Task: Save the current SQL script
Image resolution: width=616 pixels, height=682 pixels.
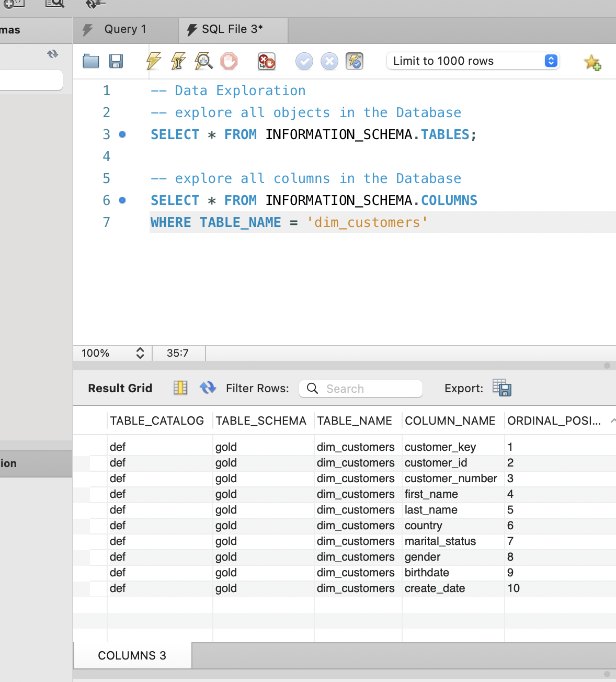Action: pyautogui.click(x=116, y=61)
